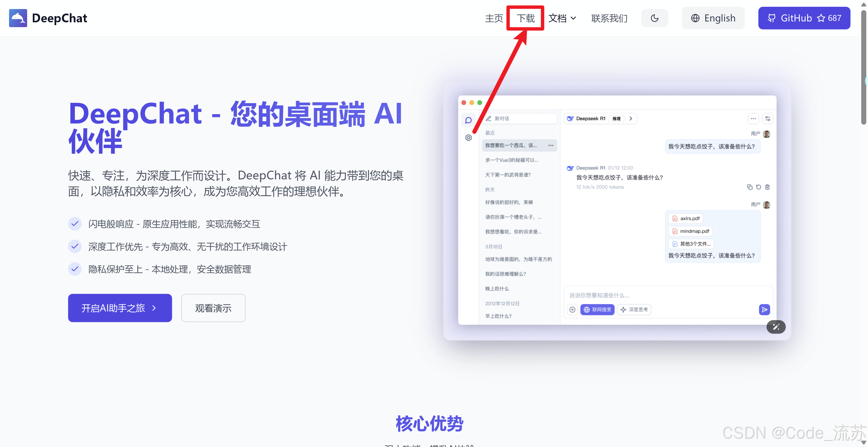Click the send arrow icon
868x447 pixels.
pyautogui.click(x=764, y=309)
